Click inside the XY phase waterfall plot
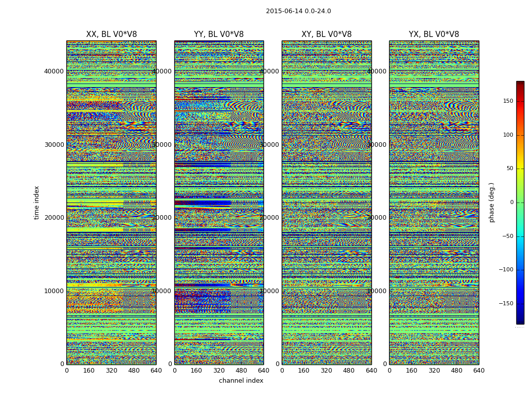The width and height of the screenshot is (532, 405). [x=326, y=202]
